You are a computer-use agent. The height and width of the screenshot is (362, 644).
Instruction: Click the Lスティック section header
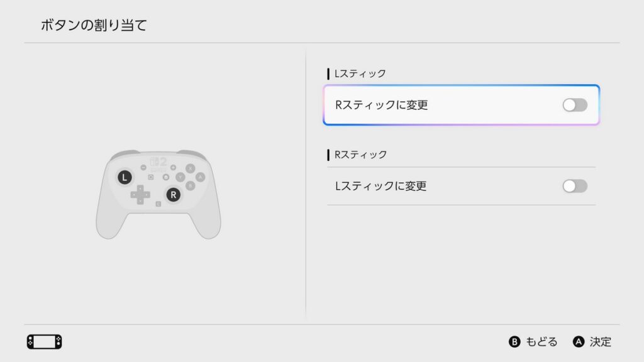tap(360, 74)
